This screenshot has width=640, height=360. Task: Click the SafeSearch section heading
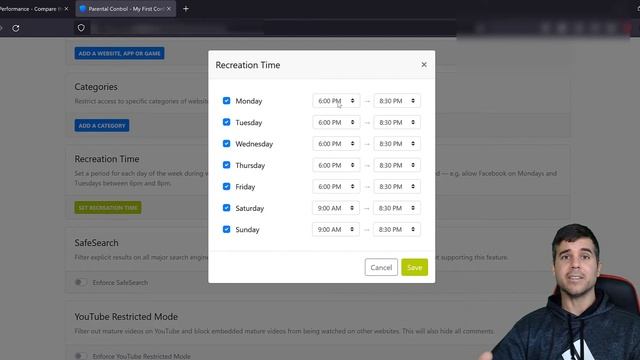pos(96,243)
